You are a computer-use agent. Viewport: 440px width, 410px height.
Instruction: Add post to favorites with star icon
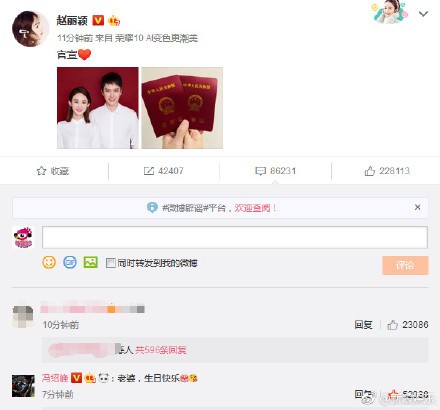pos(53,171)
